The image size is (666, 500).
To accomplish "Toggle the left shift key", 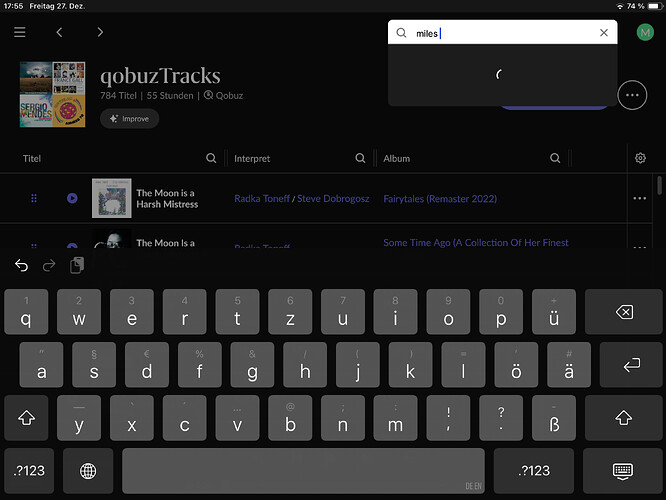I will coord(26,418).
